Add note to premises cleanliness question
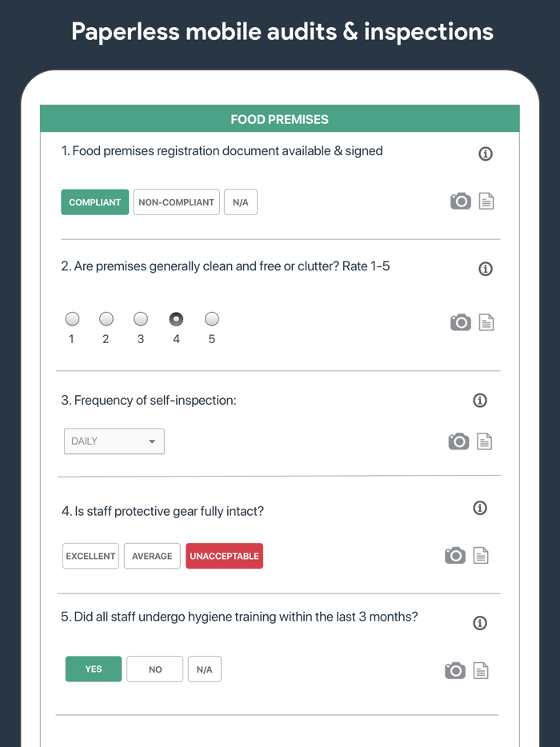560x747 pixels. tap(486, 322)
